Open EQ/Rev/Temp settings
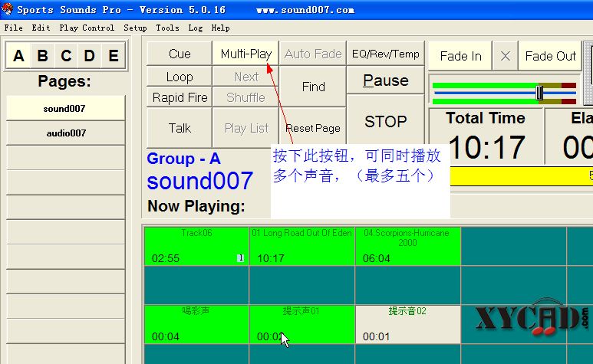 point(385,54)
